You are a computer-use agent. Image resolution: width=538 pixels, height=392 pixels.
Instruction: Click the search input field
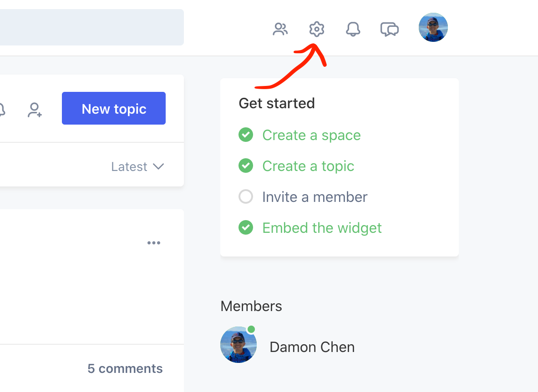pyautogui.click(x=91, y=27)
